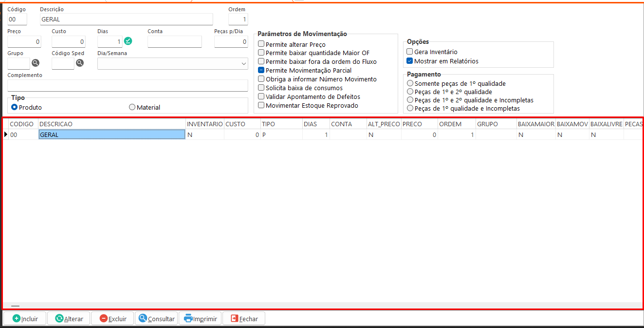Click the Imprimir print button
644x328 pixels.
(x=200, y=319)
